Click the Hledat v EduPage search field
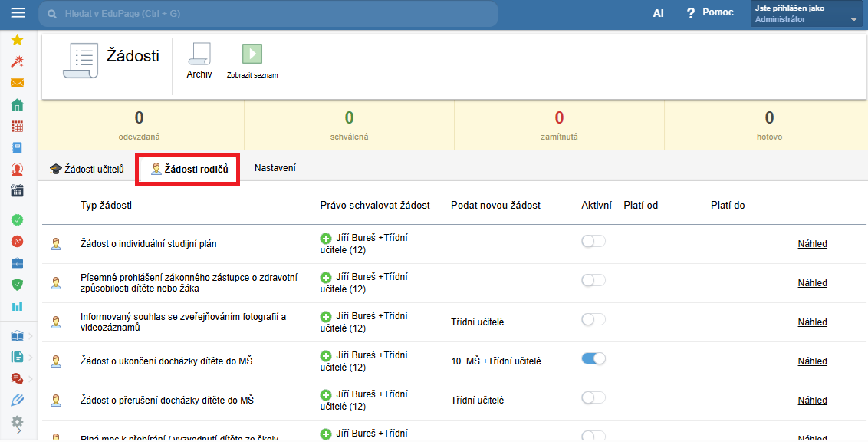 (x=268, y=14)
